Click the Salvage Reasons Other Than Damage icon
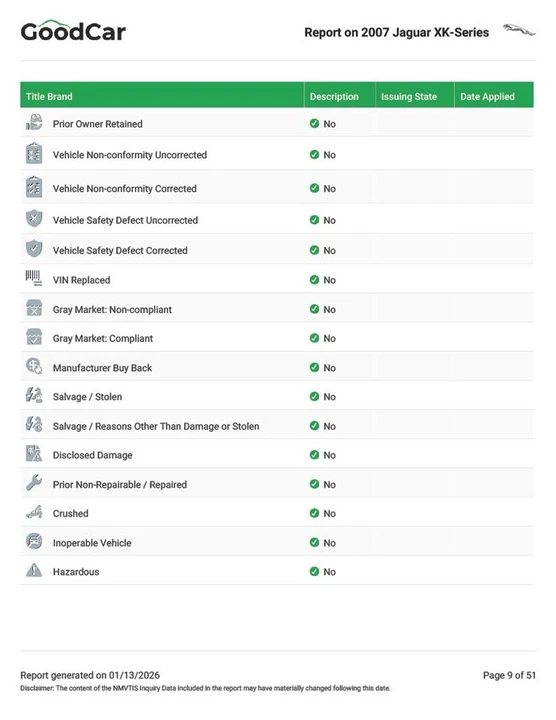This screenshot has height=720, width=556. [x=34, y=424]
